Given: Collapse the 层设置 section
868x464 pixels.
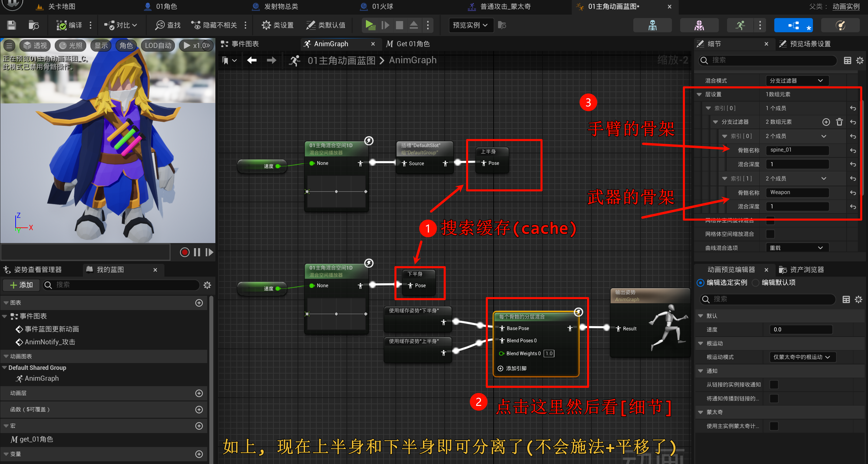Looking at the screenshot, I should [699, 94].
